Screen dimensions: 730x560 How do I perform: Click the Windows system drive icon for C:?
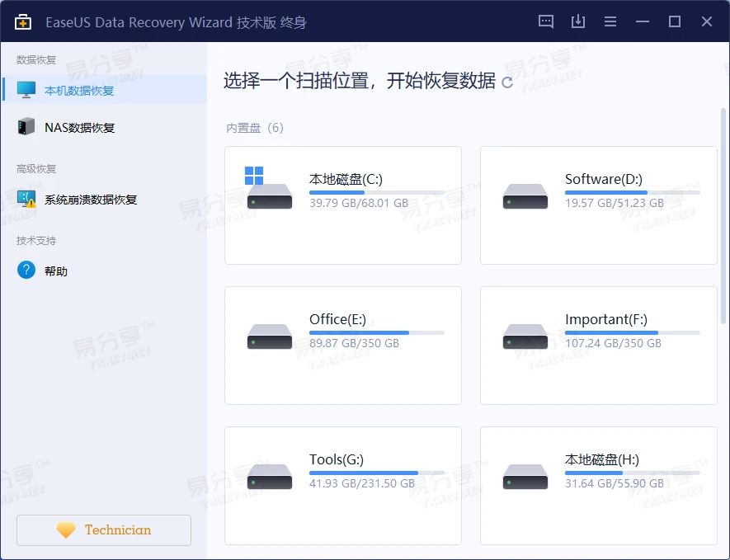pyautogui.click(x=269, y=187)
